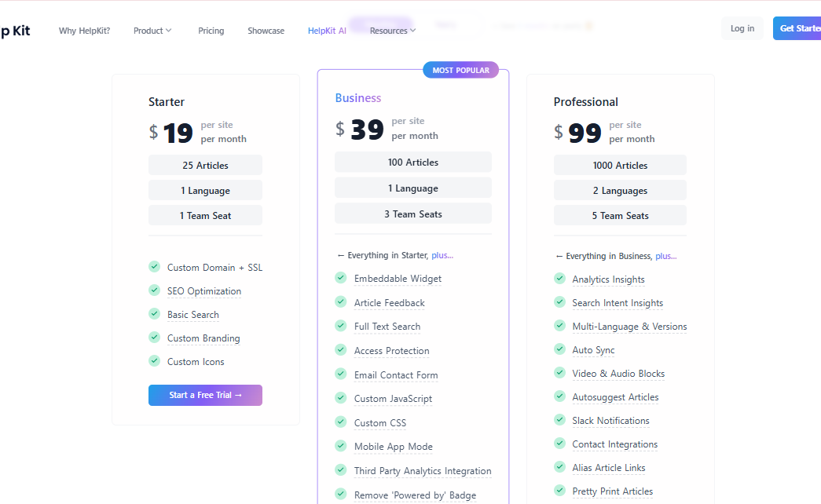821x504 pixels.
Task: Expand the Product dropdown menu
Action: pos(152,31)
